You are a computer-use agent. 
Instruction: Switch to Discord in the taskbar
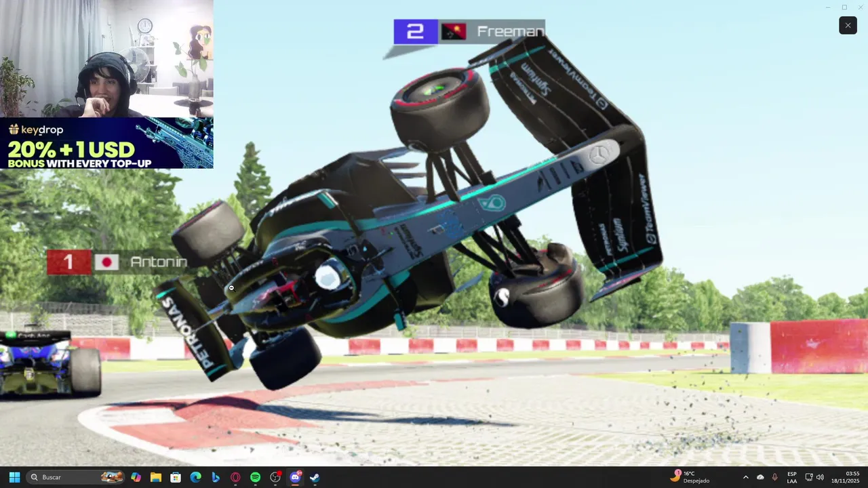coord(295,477)
